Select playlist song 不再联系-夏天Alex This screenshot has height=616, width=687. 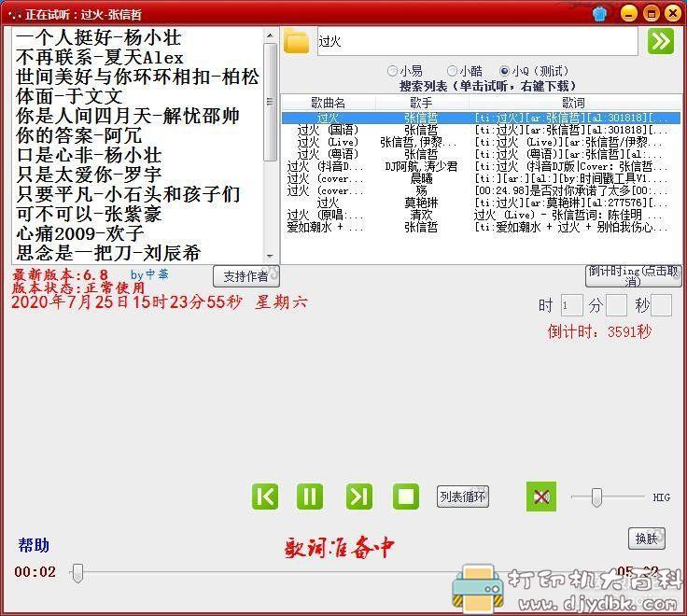[x=100, y=57]
